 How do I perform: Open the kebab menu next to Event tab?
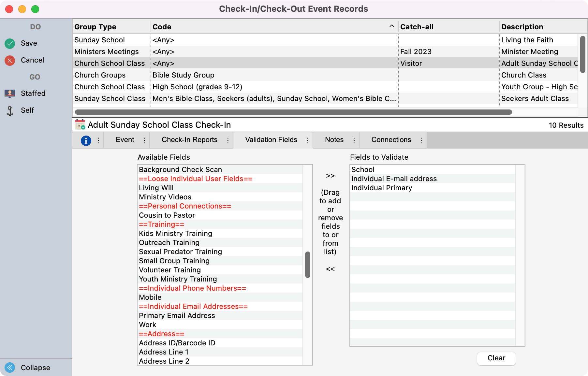point(144,140)
